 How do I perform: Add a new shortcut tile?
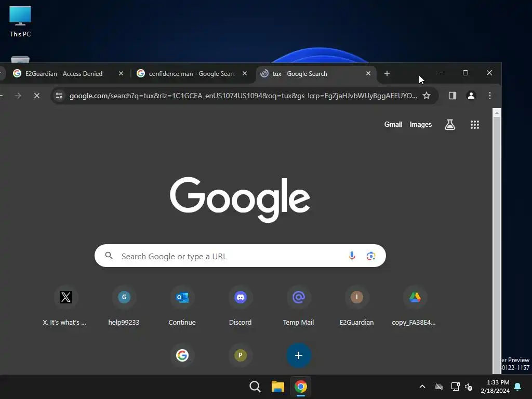click(299, 355)
